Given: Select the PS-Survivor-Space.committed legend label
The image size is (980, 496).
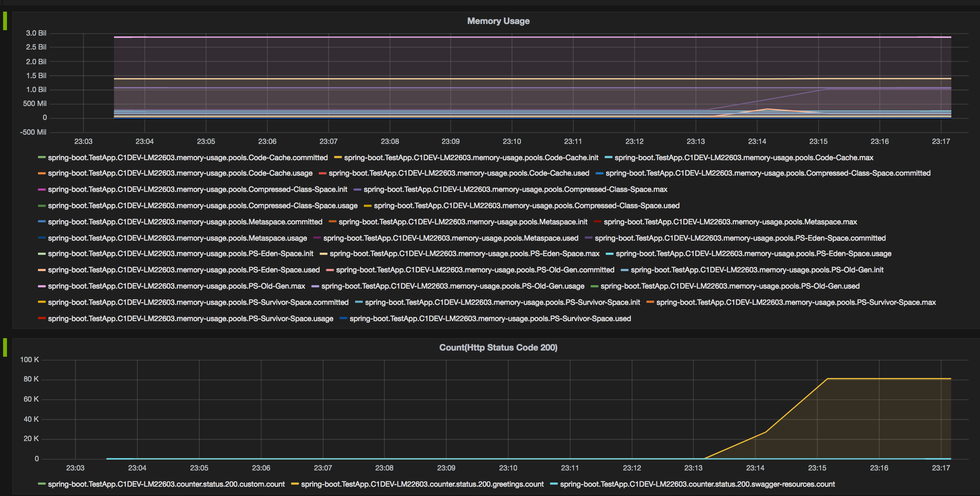Looking at the screenshot, I should click(198, 303).
